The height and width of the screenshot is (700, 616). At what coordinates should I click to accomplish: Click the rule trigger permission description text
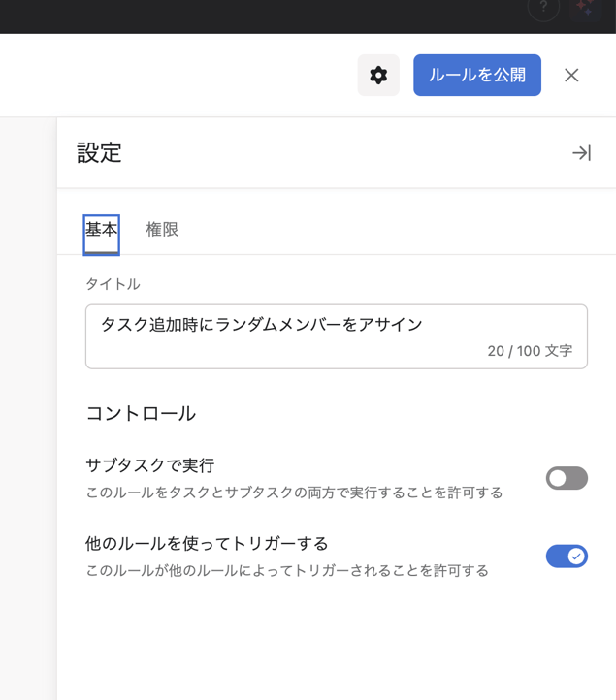click(x=286, y=570)
